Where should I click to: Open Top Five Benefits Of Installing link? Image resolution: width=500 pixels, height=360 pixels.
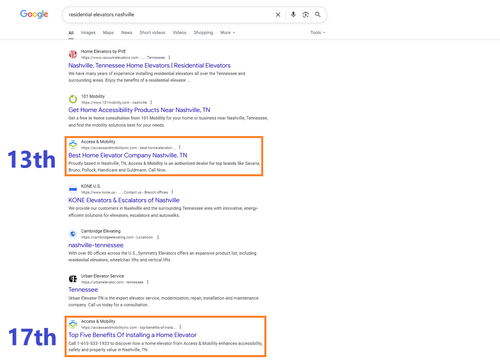(132, 335)
